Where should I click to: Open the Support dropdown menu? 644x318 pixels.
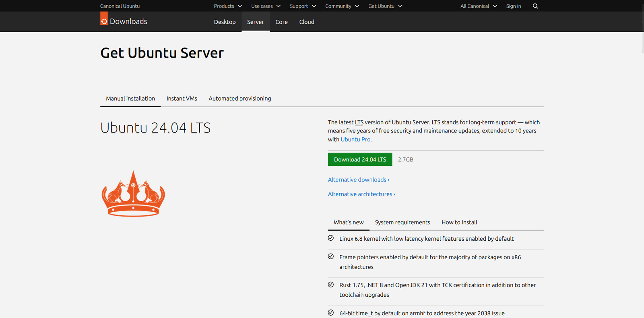pos(303,6)
